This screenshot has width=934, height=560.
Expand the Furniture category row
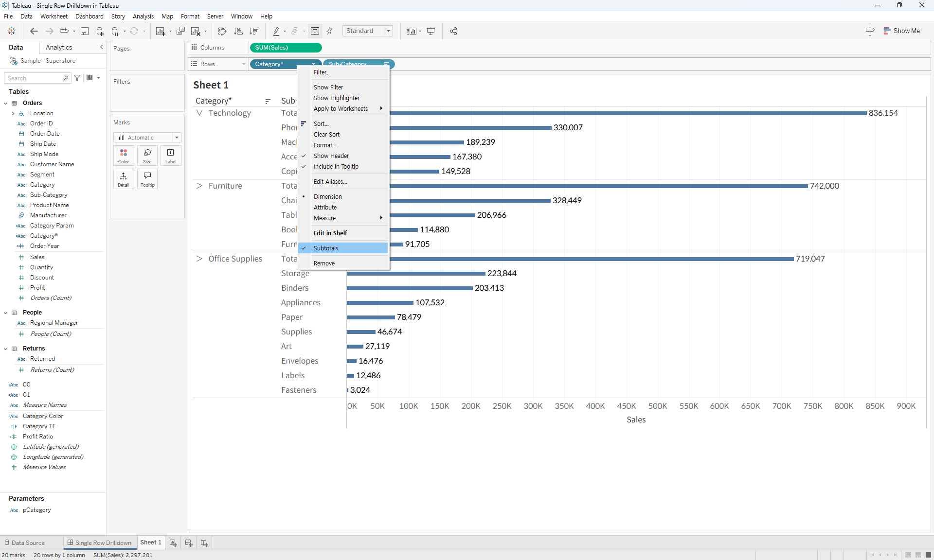[x=199, y=185]
